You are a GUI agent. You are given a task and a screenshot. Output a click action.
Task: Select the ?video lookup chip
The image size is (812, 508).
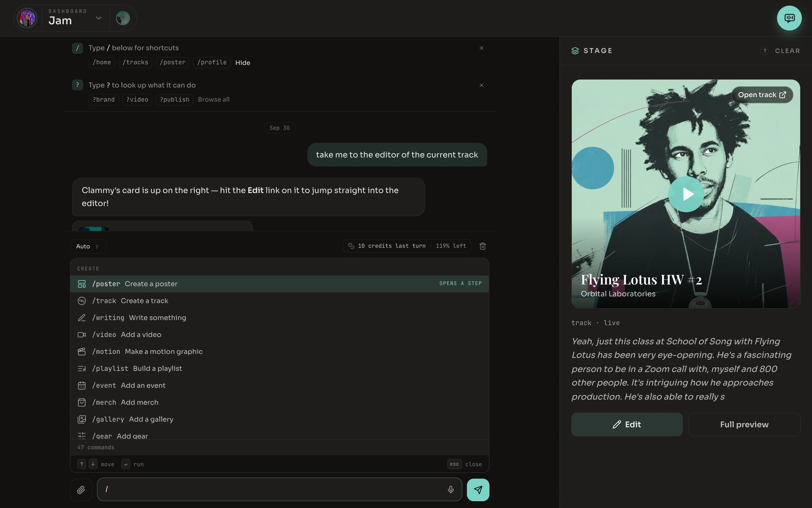point(137,100)
